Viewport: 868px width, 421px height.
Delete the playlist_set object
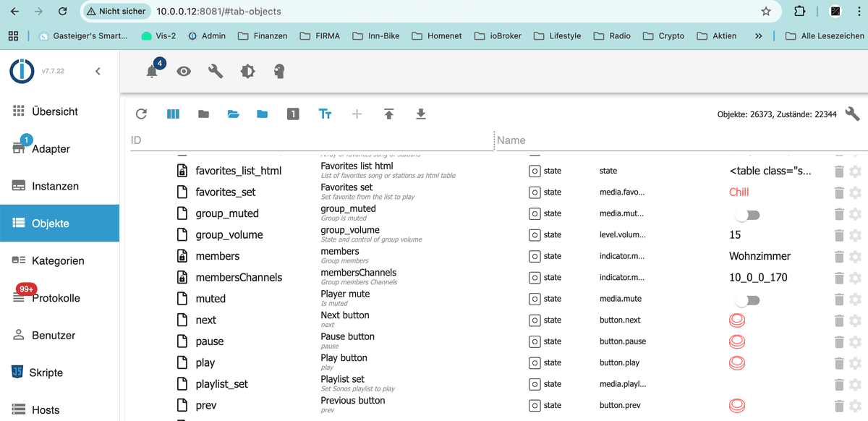(839, 384)
